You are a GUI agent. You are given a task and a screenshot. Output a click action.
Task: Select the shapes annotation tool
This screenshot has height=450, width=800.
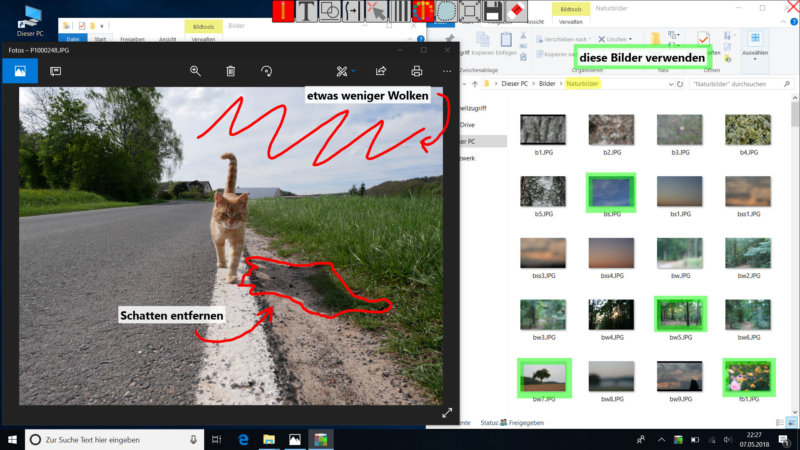coord(330,11)
